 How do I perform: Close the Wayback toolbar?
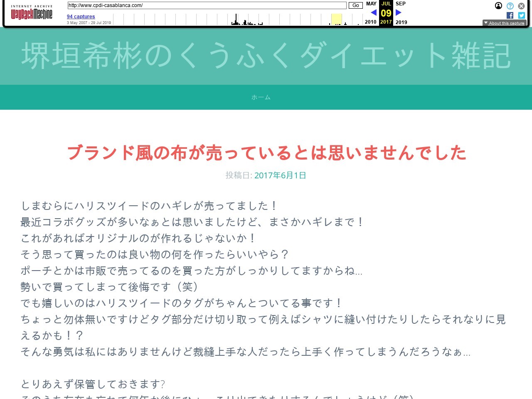click(521, 6)
